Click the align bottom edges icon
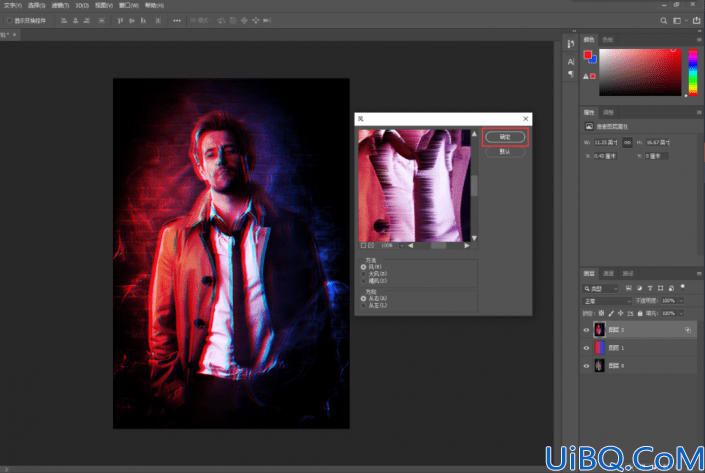705x473 pixels. pos(143,21)
